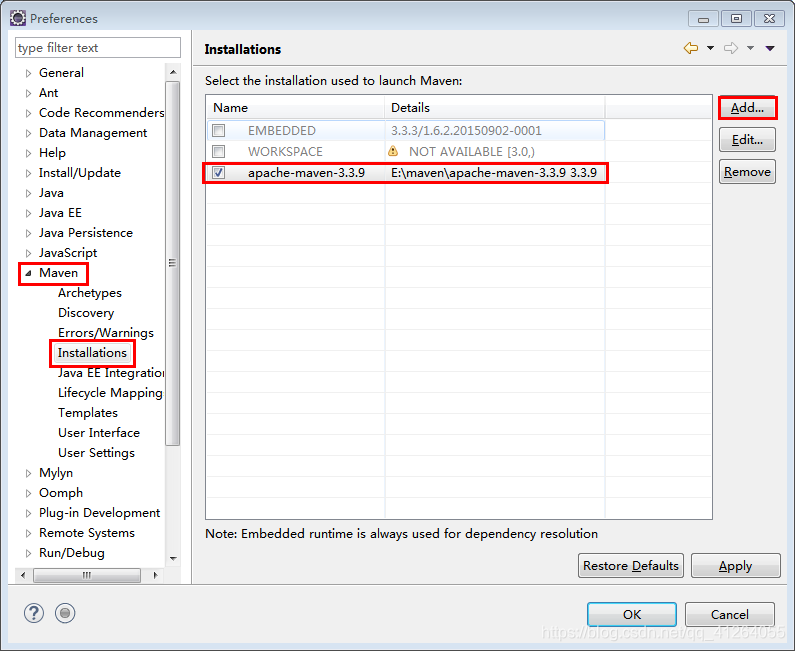Click Restore Defaults button
The image size is (795, 651).
(x=631, y=566)
